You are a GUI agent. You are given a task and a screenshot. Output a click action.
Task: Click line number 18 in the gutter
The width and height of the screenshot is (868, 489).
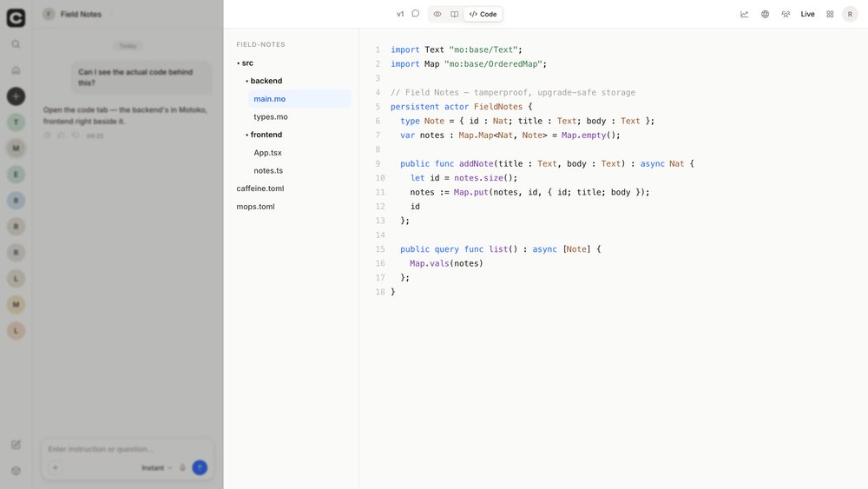point(380,292)
